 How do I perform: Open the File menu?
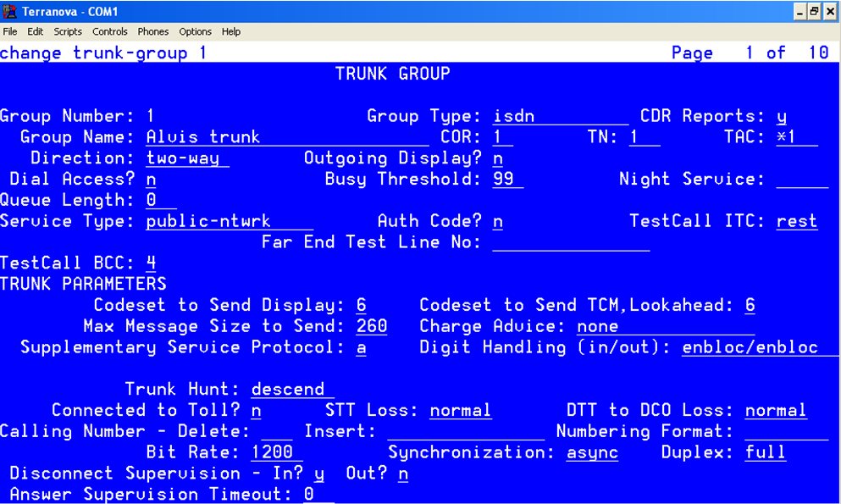[x=10, y=31]
